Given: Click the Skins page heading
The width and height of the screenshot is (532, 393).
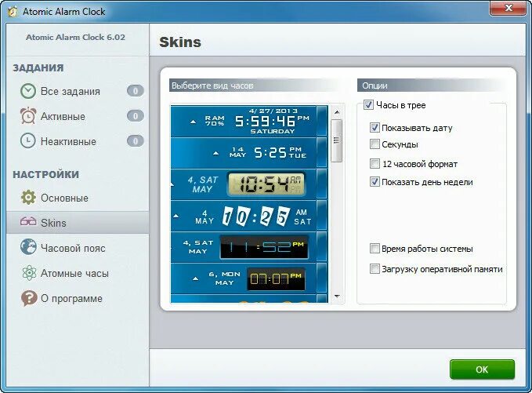Looking at the screenshot, I should [x=180, y=42].
